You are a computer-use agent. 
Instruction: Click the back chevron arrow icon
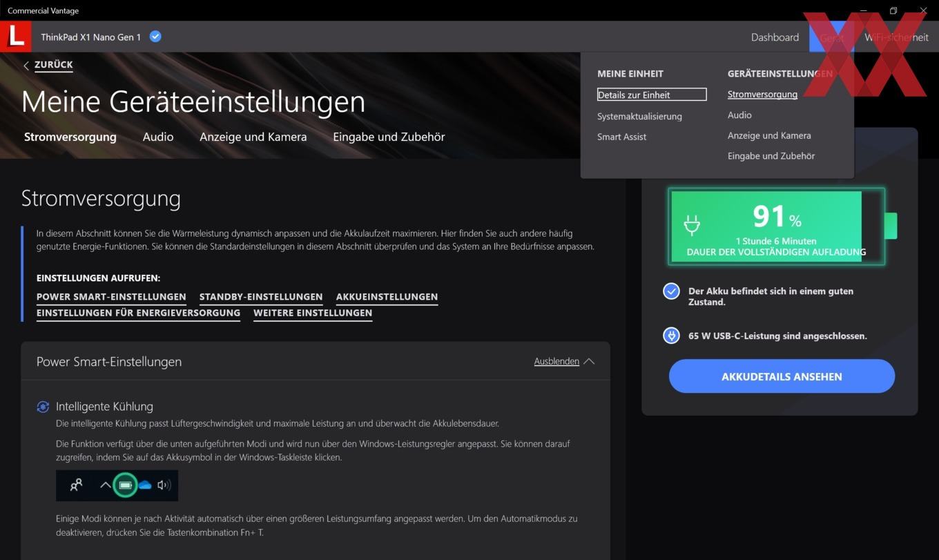26,66
